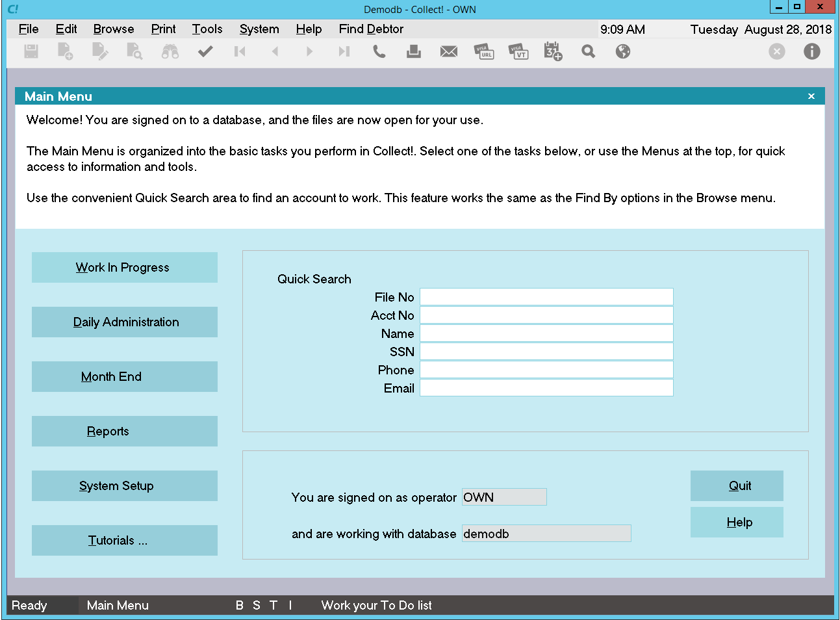Click the stamp icon in the toolbar

[x=414, y=51]
